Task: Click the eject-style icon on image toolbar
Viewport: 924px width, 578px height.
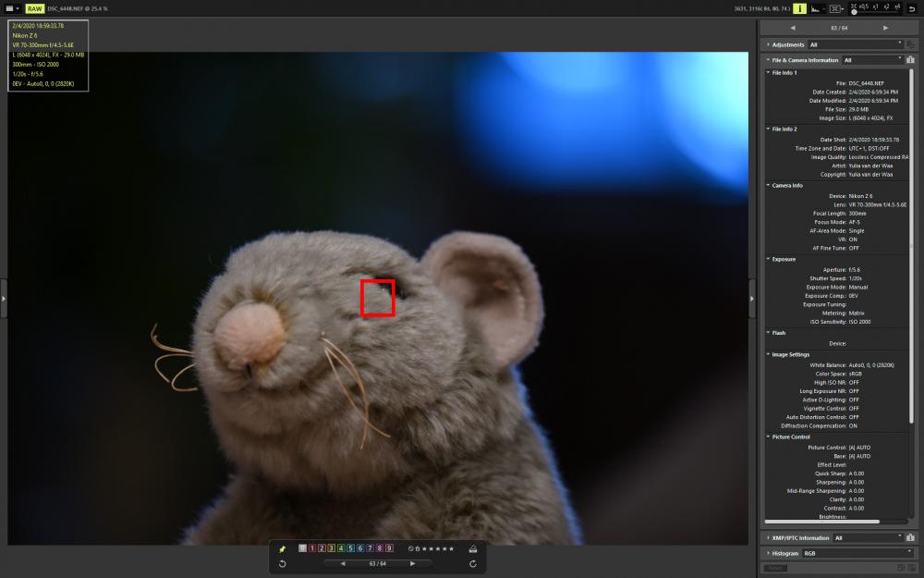Action: 472,549
